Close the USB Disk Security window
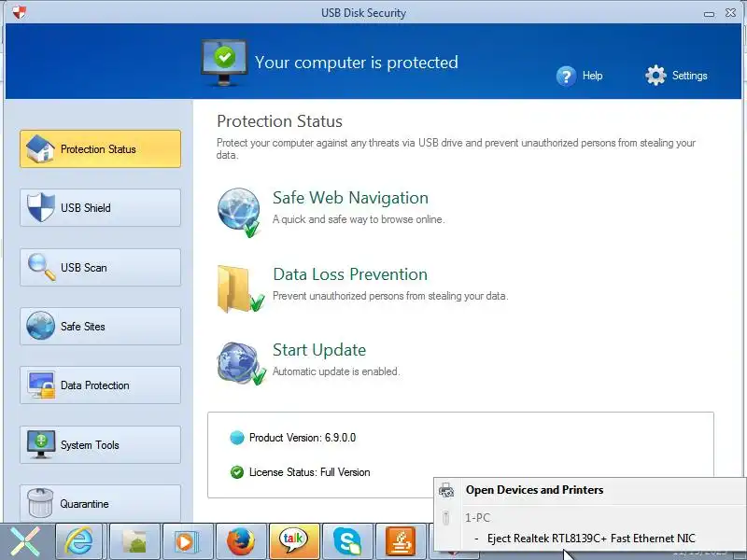This screenshot has width=747, height=560. click(x=731, y=13)
